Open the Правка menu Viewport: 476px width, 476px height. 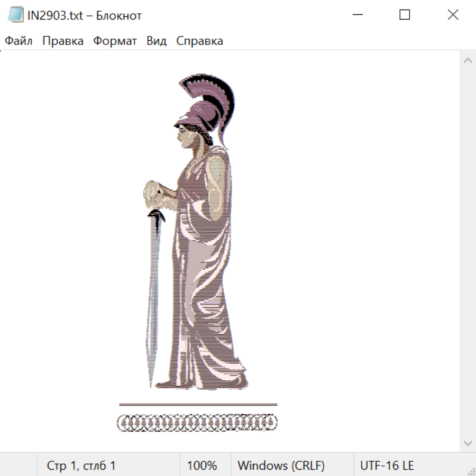(63, 41)
